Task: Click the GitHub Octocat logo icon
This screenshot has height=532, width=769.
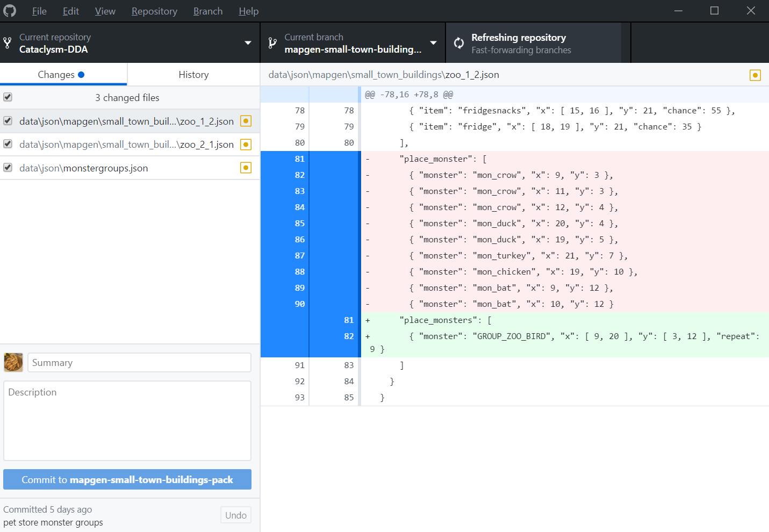Action: click(10, 11)
